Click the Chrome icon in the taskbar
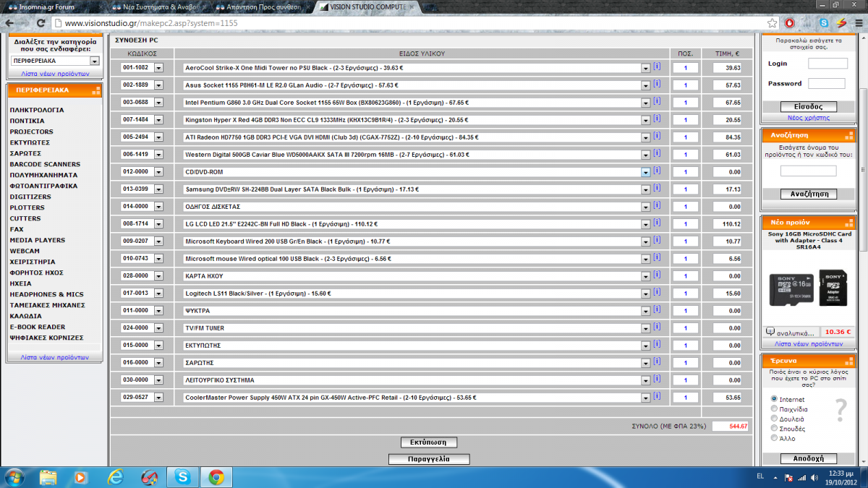 coord(216,476)
